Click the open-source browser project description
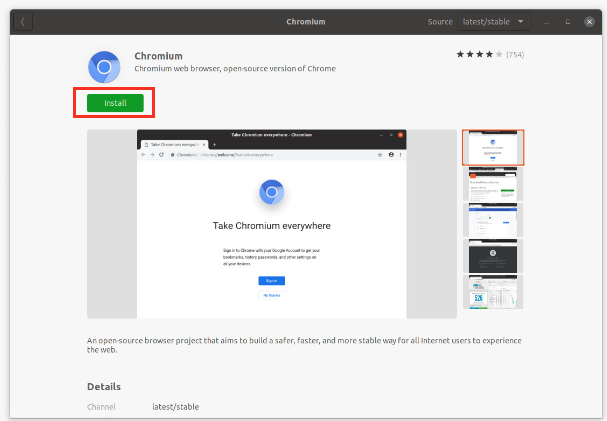607x421 pixels. coord(304,345)
